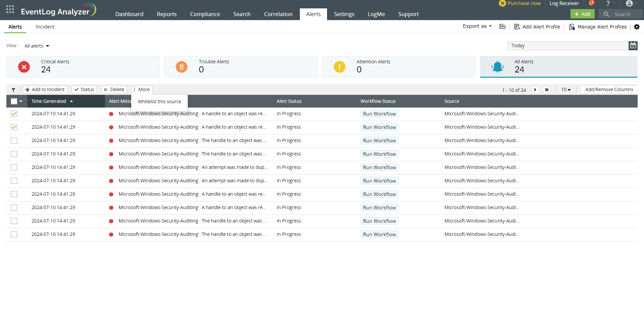The width and height of the screenshot is (644, 321).
Task: Click the filter funnel icon
Action: pyautogui.click(x=13, y=90)
